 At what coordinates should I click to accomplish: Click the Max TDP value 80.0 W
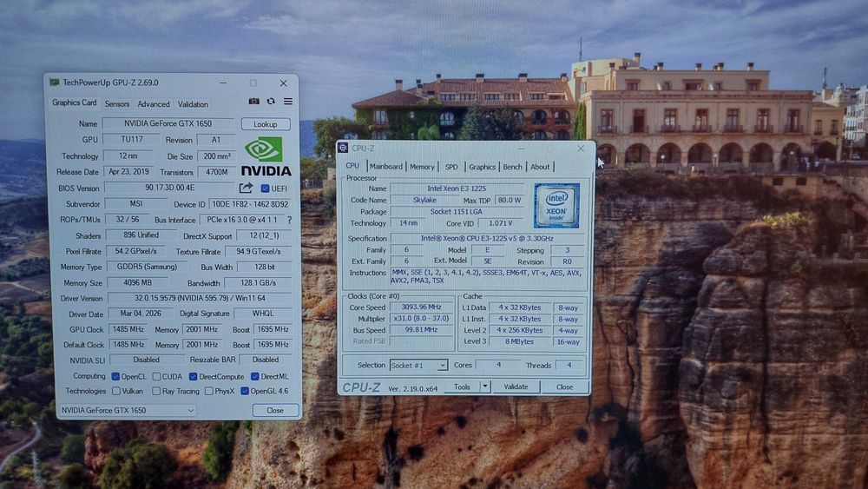pos(509,200)
